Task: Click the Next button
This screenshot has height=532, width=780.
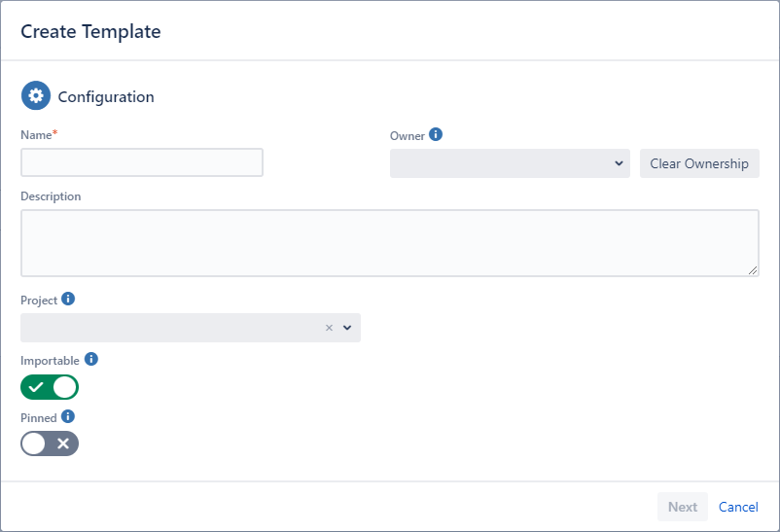Action: point(682,507)
